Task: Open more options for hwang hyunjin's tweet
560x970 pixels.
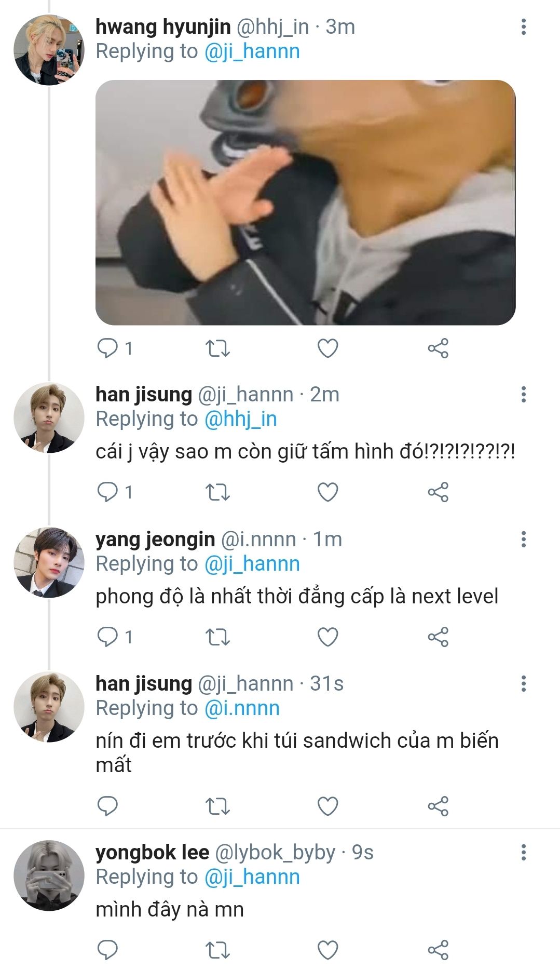Action: (x=524, y=27)
